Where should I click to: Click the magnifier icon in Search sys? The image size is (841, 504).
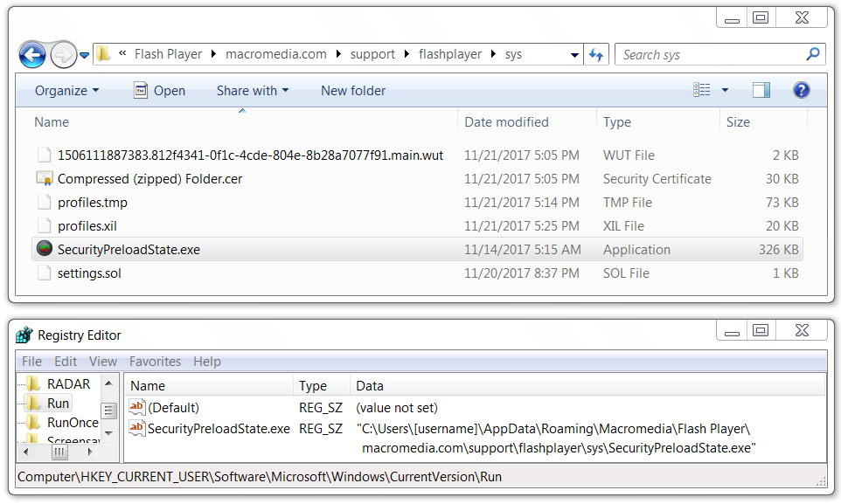(x=812, y=54)
